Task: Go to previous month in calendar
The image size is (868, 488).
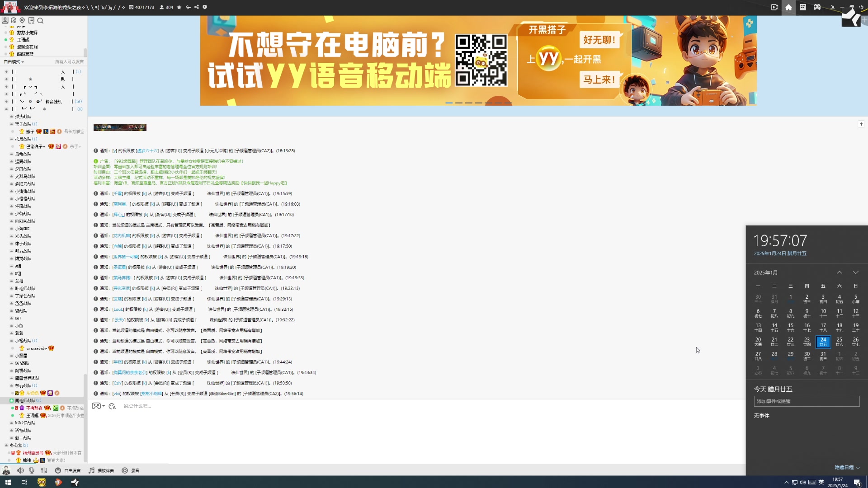Action: click(x=840, y=272)
